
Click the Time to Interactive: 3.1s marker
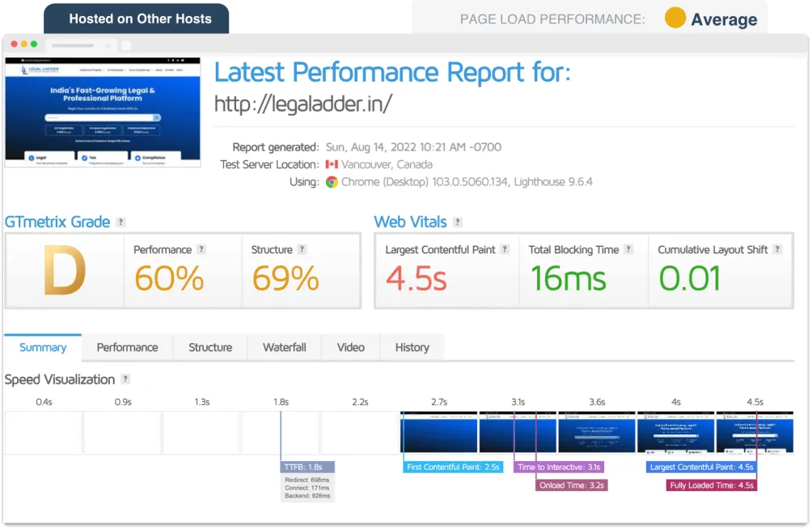click(x=559, y=467)
